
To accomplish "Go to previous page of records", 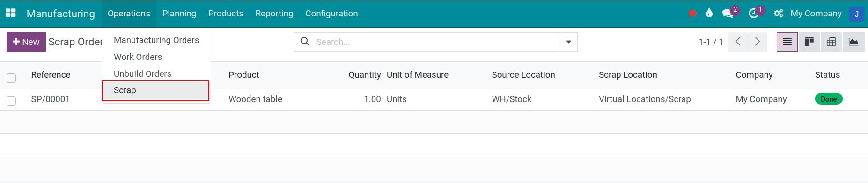I will (x=738, y=42).
